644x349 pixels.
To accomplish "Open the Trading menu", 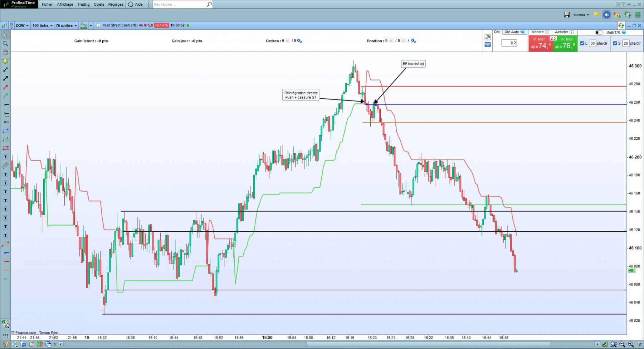I will point(83,4).
